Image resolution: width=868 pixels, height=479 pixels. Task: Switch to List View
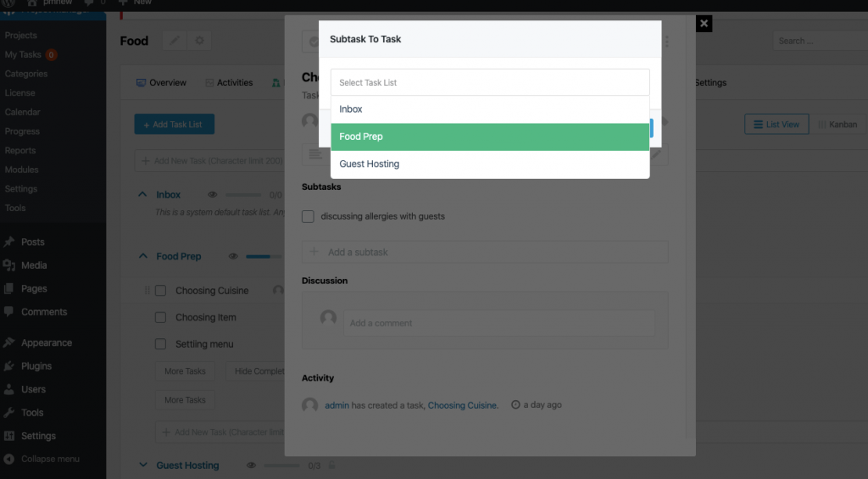776,125
